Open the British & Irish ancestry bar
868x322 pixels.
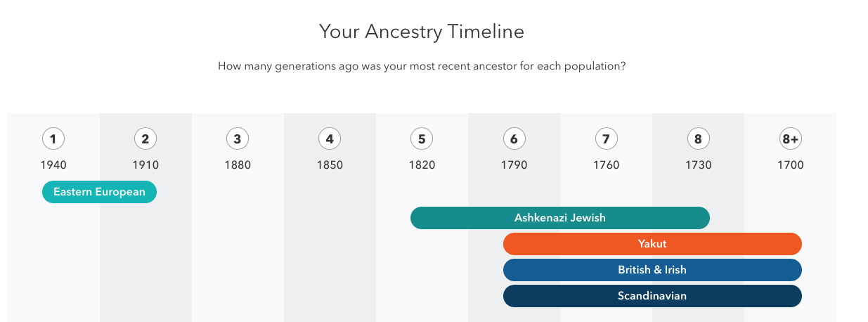pos(652,270)
